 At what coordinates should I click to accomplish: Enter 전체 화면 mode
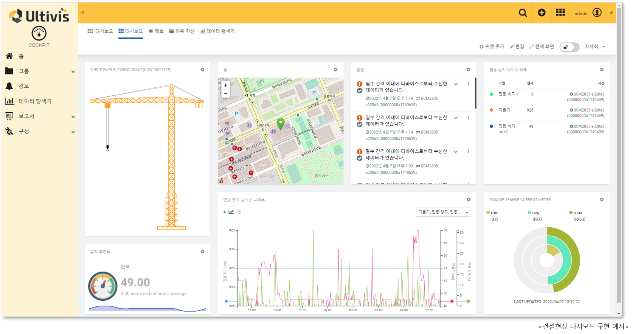point(542,47)
